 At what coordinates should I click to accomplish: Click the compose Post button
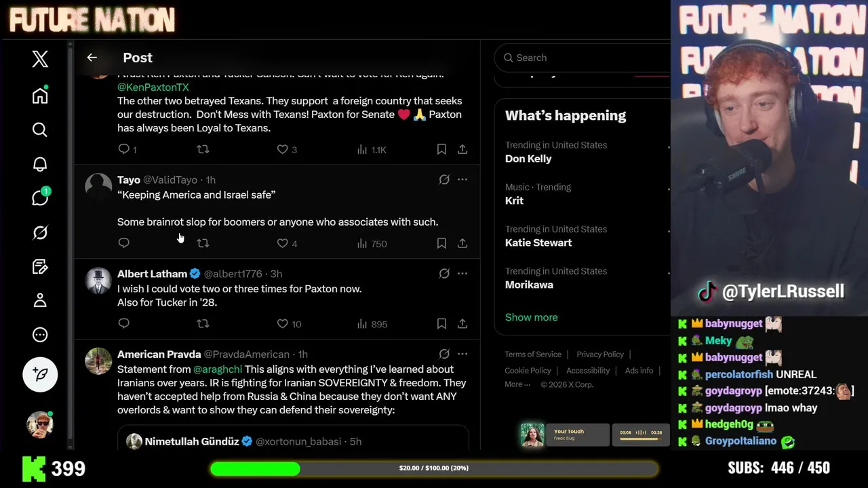coord(40,374)
